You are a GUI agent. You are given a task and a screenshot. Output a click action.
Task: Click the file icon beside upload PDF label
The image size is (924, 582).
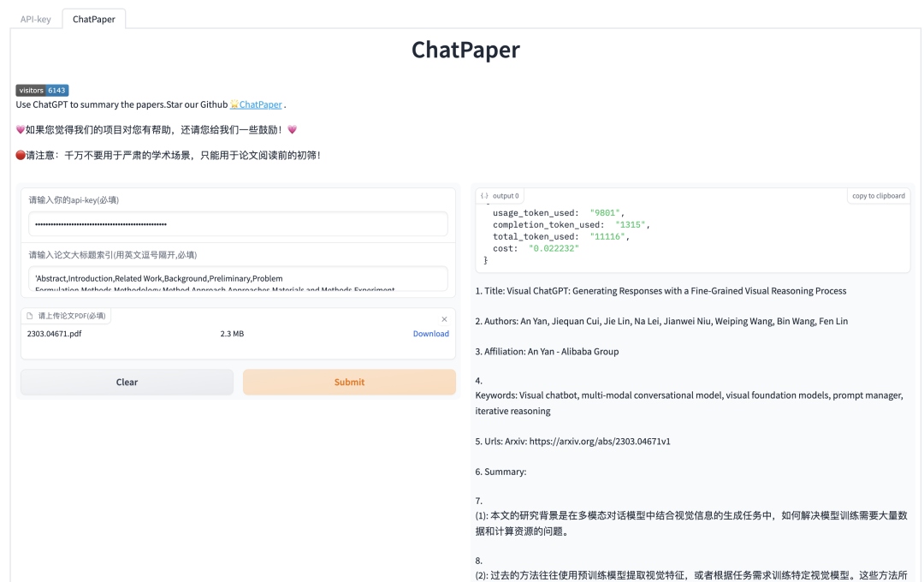(29, 316)
